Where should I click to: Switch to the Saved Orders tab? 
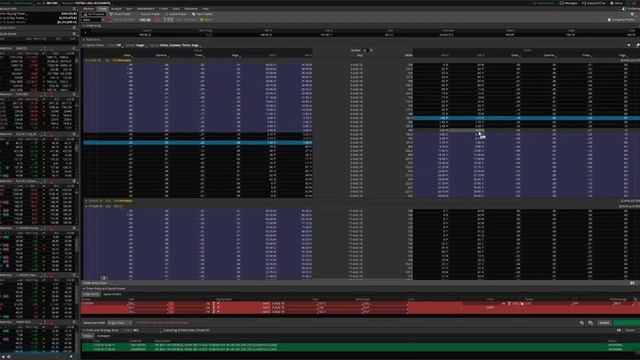112,294
